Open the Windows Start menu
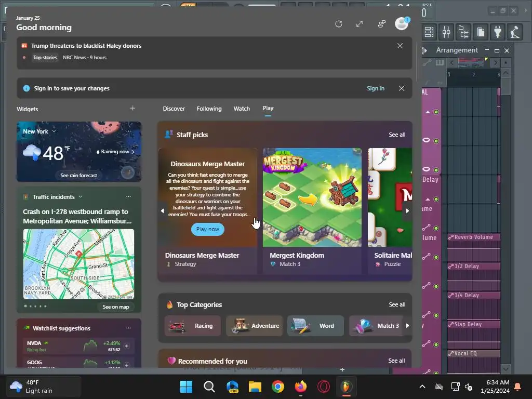This screenshot has width=532, height=399. (186, 387)
